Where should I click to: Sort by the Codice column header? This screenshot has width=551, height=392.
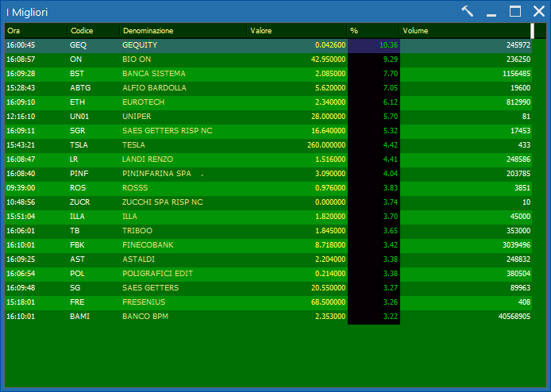(x=94, y=31)
